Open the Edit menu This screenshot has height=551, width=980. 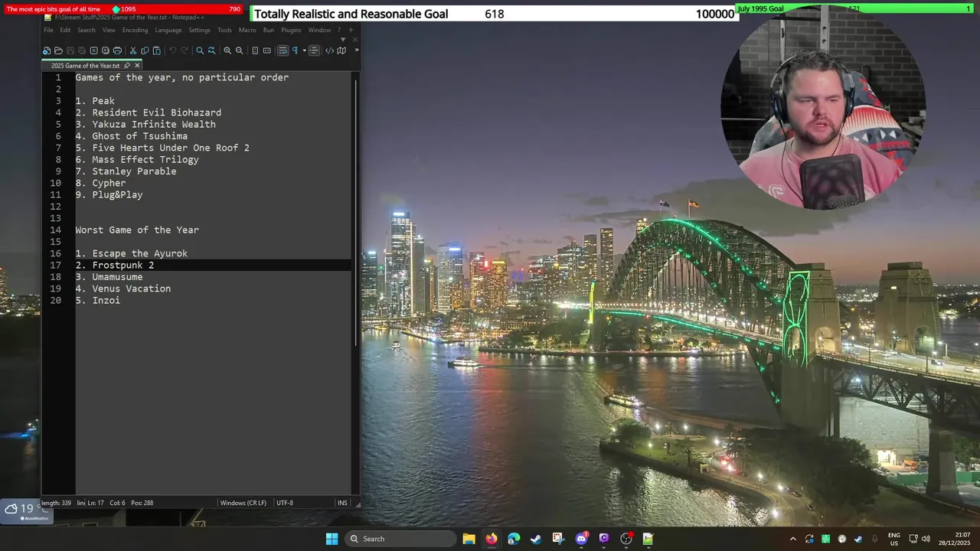click(x=65, y=30)
